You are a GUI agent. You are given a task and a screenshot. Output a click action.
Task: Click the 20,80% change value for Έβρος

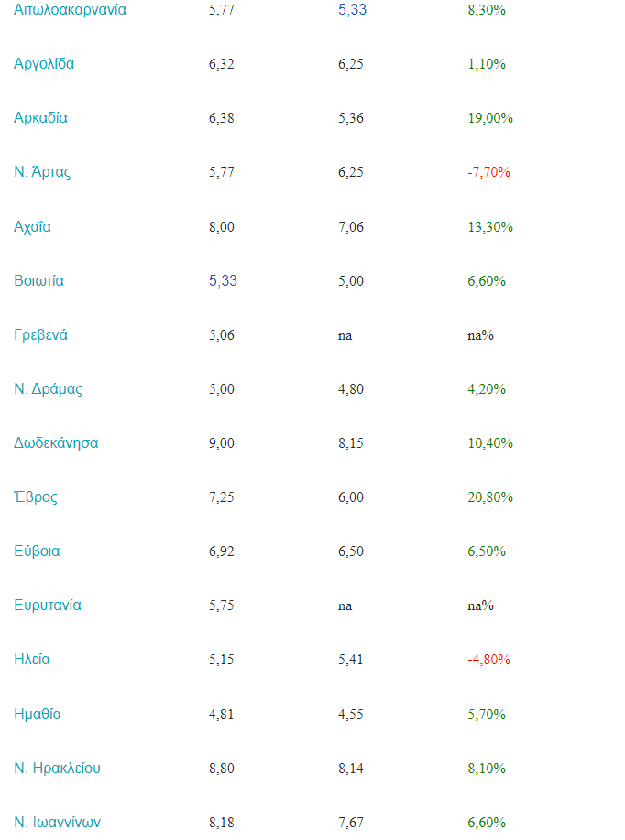[489, 497]
